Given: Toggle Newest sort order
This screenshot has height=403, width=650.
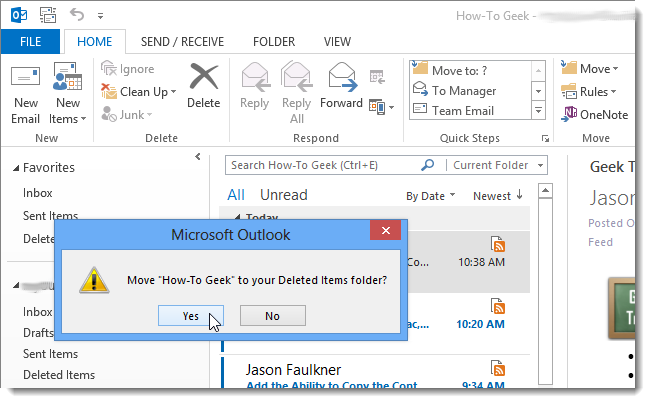Looking at the screenshot, I should pos(498,196).
